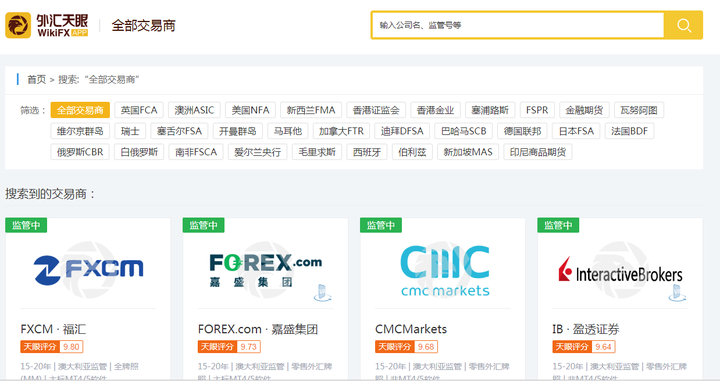The width and height of the screenshot is (720, 381).
Task: Select the 塞舌尔FSA filter
Action: pyautogui.click(x=179, y=131)
